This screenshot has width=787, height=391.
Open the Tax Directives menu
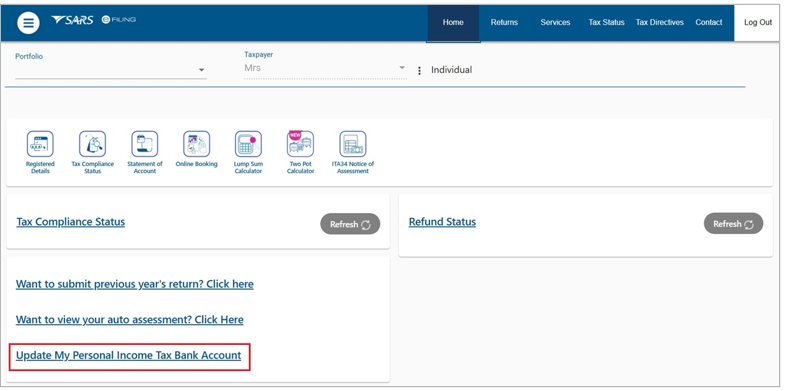(x=660, y=23)
